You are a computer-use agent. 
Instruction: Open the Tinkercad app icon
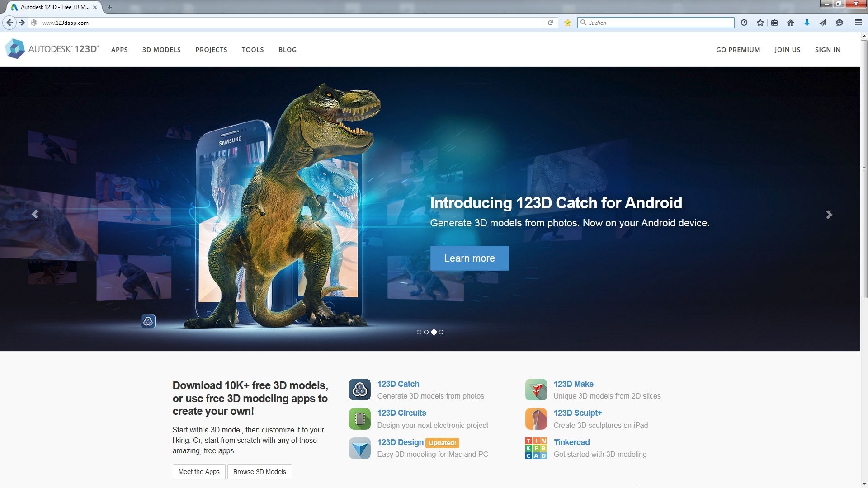pos(536,448)
